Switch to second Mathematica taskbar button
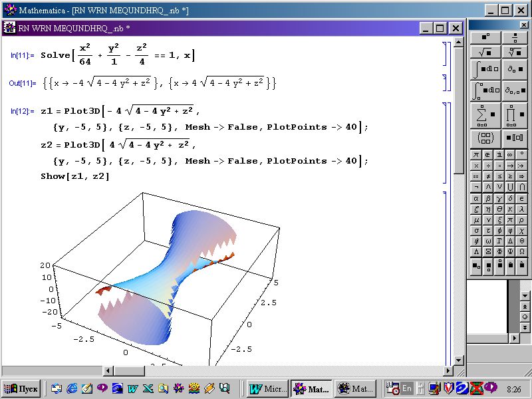Screen dimensions: 532x399 355,389
